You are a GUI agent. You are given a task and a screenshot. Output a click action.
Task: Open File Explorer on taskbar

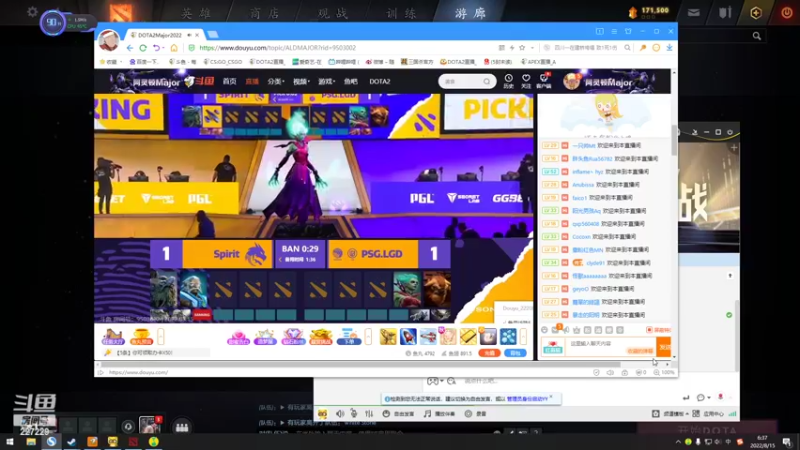31,442
